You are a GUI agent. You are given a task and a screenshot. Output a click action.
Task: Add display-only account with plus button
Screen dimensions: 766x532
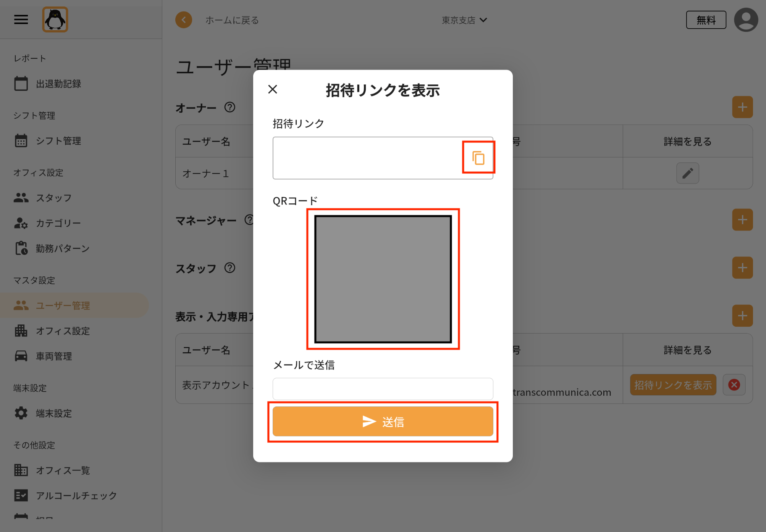point(742,316)
